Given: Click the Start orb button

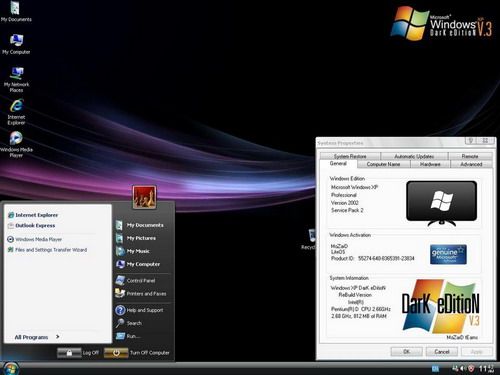Looking at the screenshot, I should (x=10, y=368).
